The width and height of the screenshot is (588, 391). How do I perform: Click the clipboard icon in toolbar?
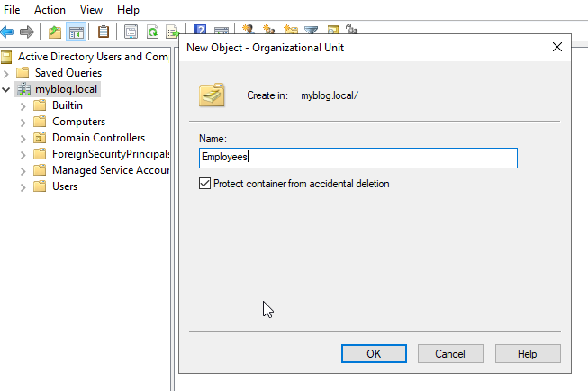(x=104, y=32)
